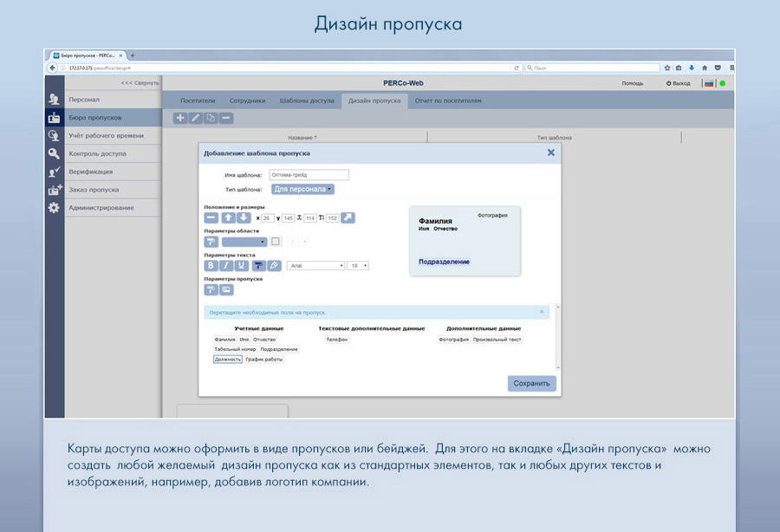Viewport: 780px width, 532px height.
Task: Open the Для персонала template type dropdown
Action: (303, 189)
